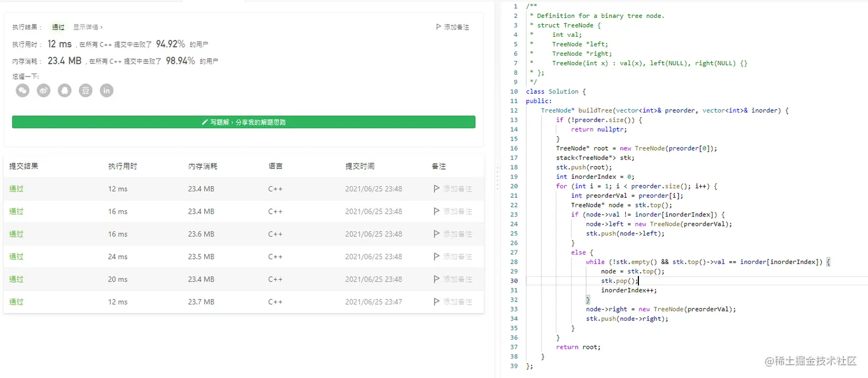Click the 'stk.pop();' code line

click(619, 281)
